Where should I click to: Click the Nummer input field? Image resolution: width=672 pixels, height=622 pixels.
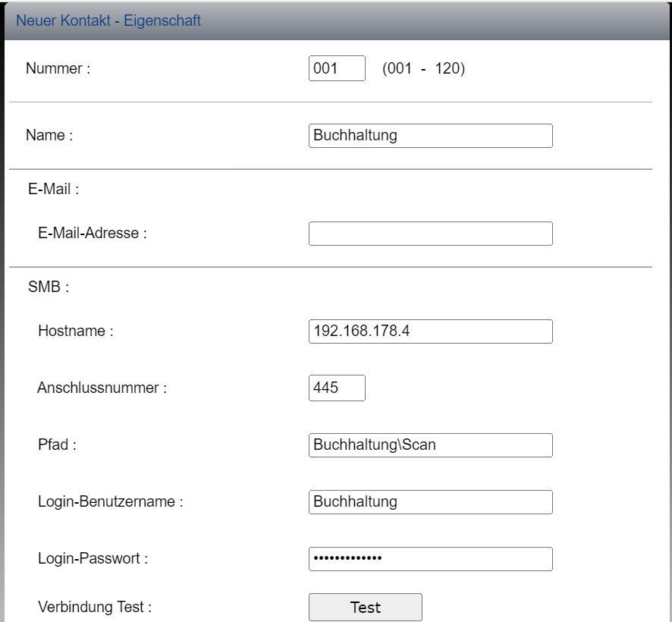337,68
